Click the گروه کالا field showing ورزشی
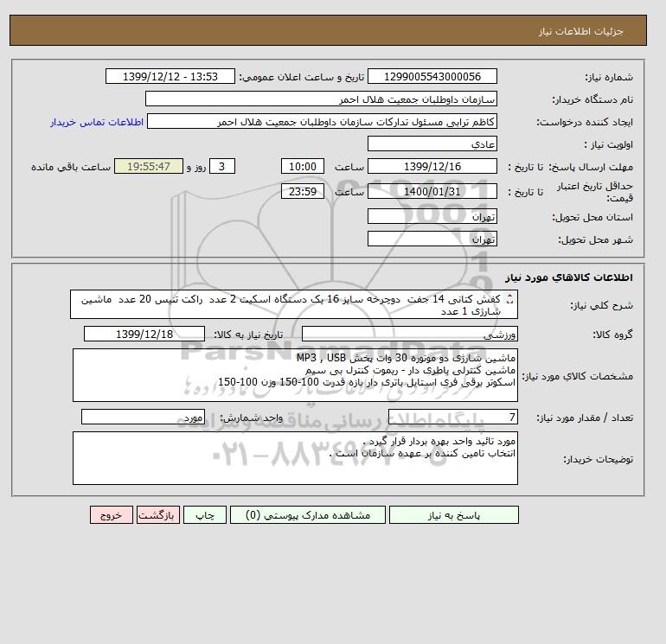This screenshot has width=666, height=644. (x=409, y=334)
